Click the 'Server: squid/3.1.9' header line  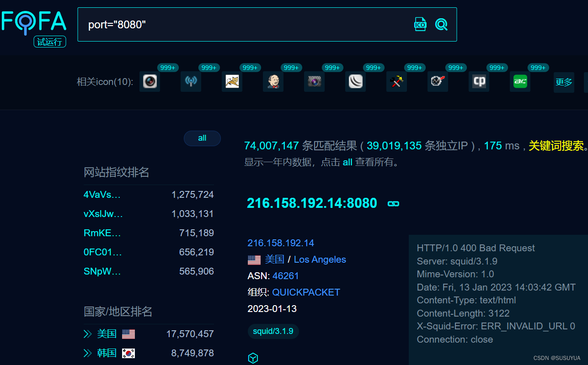coord(457,261)
